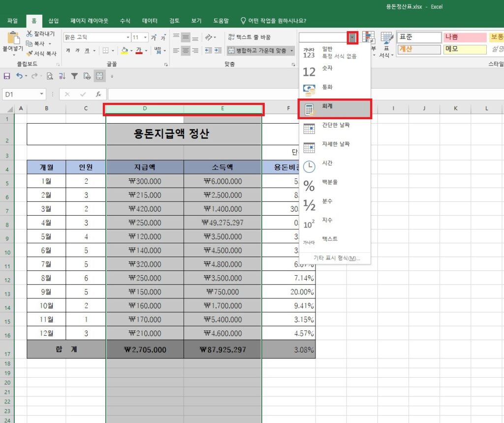
Task: Switch to the 페이지 레이아웃 tab
Action: point(90,21)
